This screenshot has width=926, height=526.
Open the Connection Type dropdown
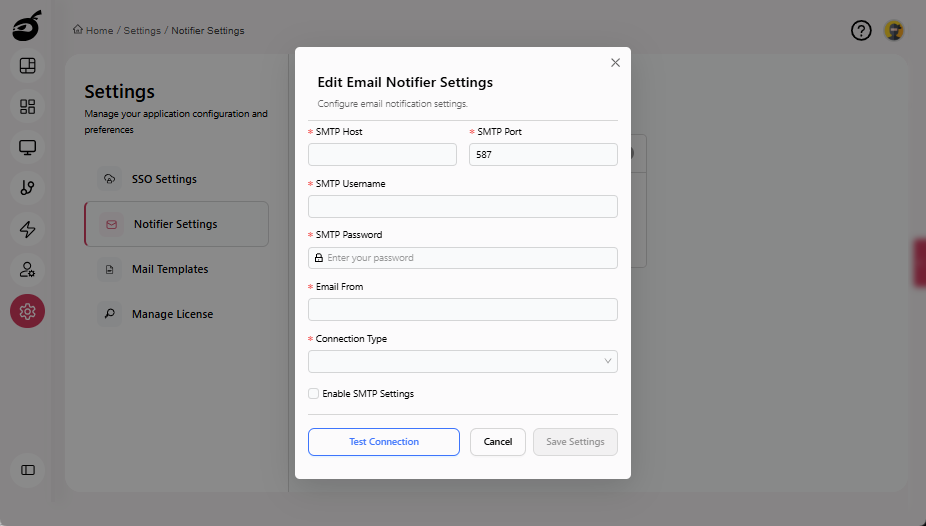463,361
